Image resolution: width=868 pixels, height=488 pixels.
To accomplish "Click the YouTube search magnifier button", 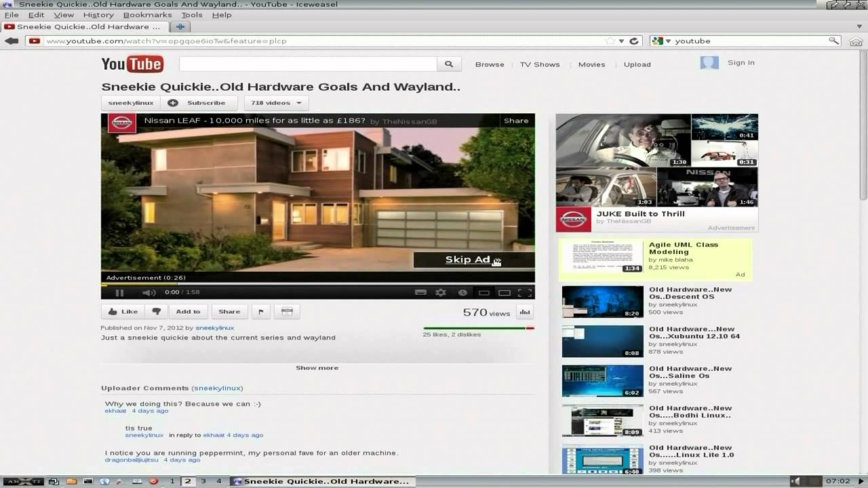I will 449,64.
